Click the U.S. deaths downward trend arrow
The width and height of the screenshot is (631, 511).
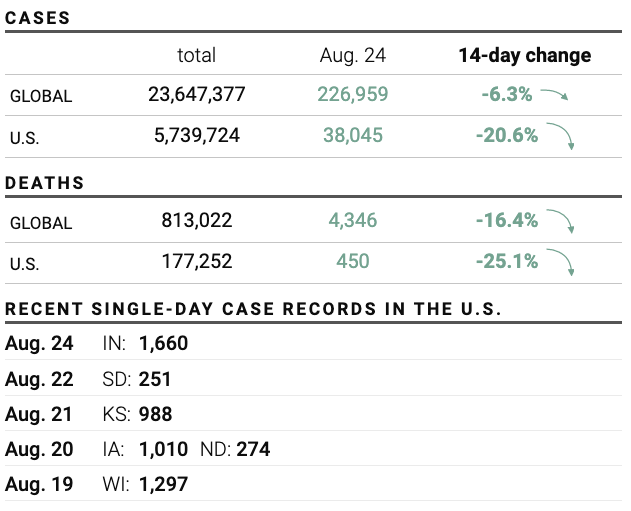coord(560,263)
